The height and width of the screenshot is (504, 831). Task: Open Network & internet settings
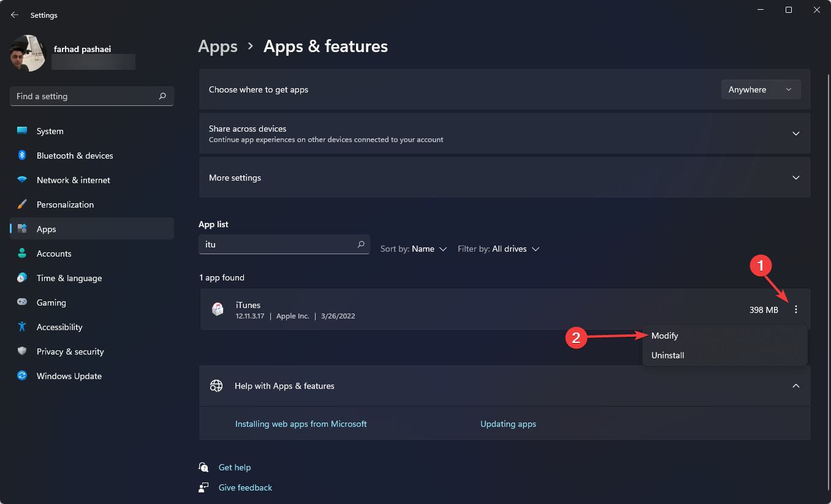[x=73, y=180]
